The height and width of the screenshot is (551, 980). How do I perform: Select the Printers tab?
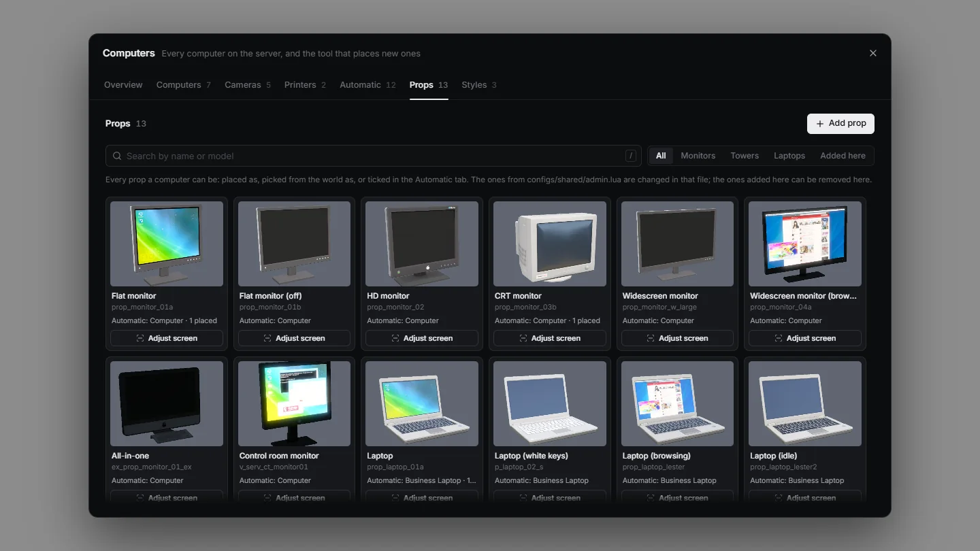[305, 85]
